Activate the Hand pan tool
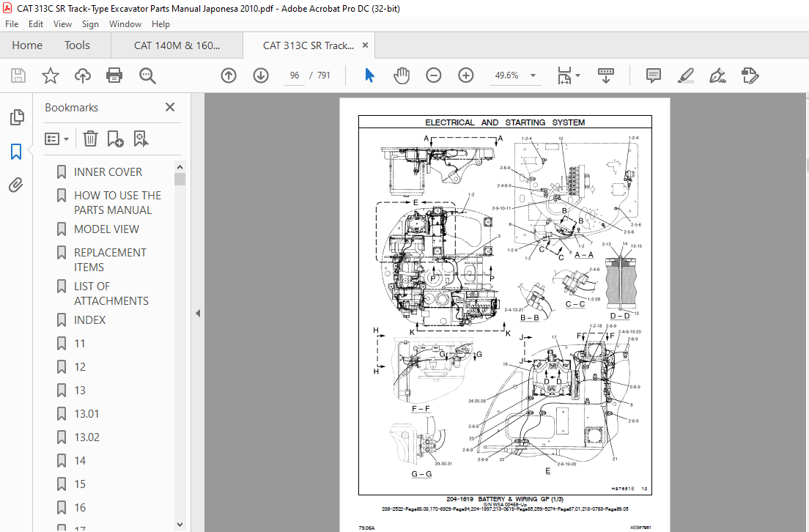The image size is (809, 532). 402,76
